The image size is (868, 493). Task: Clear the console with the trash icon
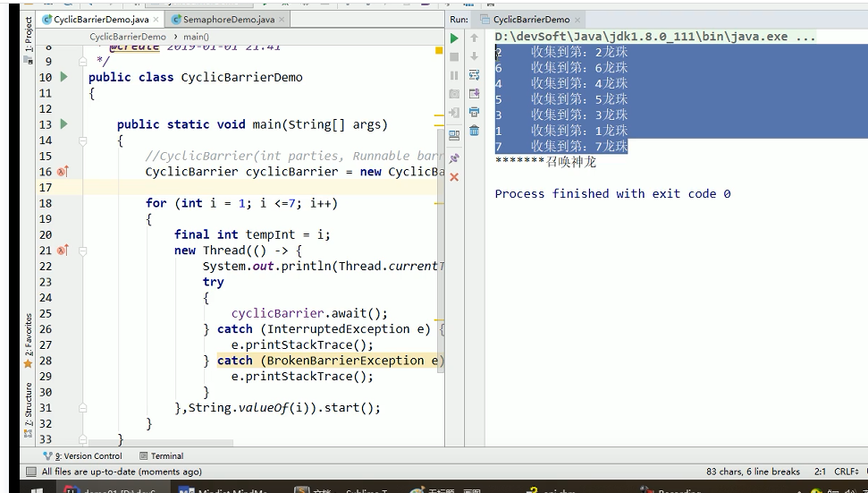click(475, 131)
